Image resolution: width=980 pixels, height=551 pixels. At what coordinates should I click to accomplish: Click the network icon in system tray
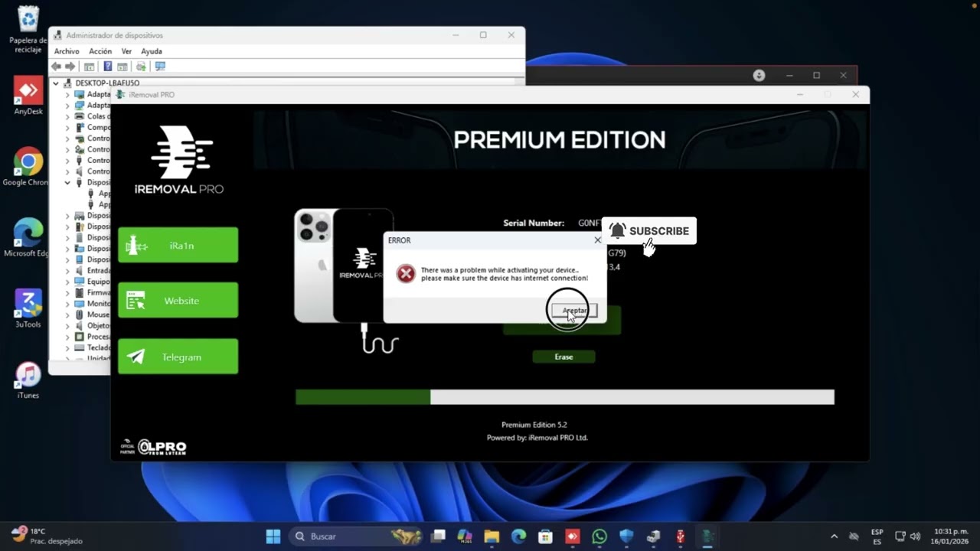tap(900, 536)
